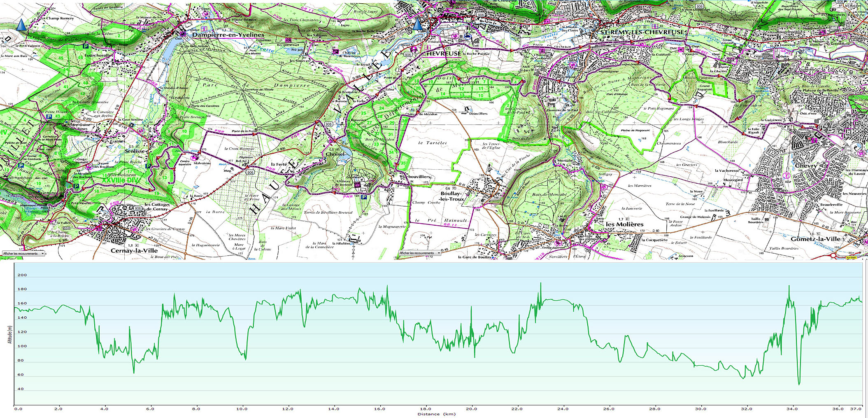Click 'Senlisse' village label
The height and width of the screenshot is (418, 868).
[x=135, y=151]
